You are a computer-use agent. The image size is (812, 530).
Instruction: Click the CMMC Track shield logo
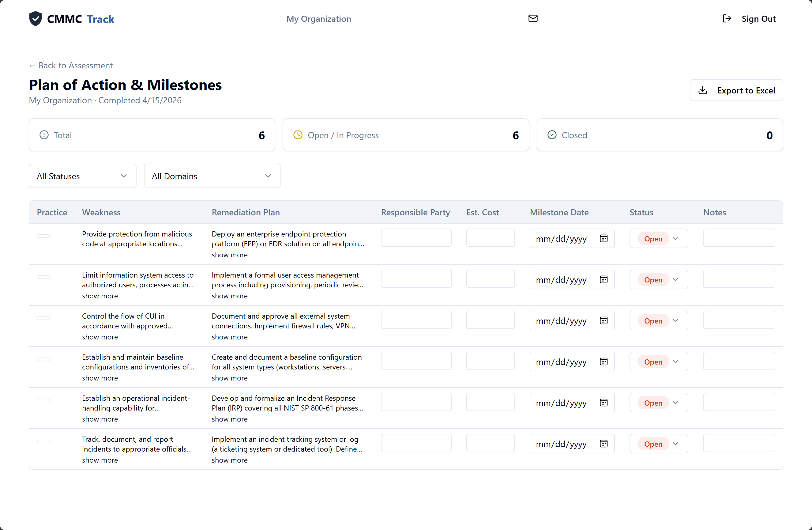(35, 18)
